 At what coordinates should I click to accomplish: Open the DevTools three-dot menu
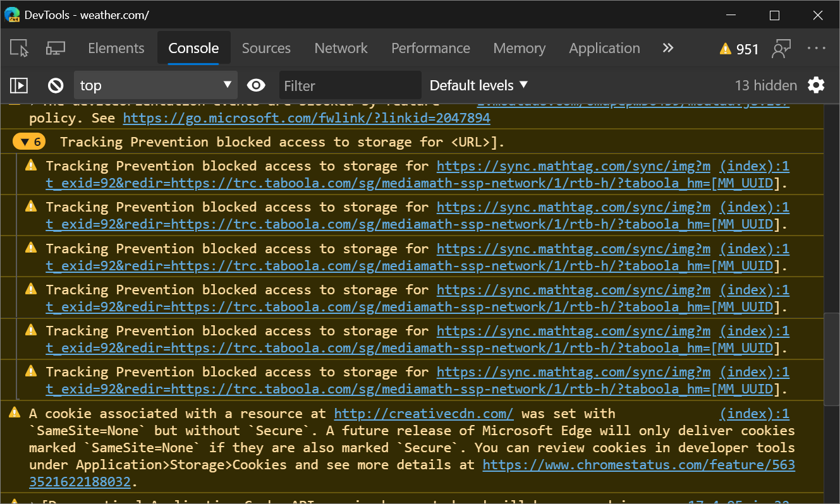pyautogui.click(x=817, y=48)
